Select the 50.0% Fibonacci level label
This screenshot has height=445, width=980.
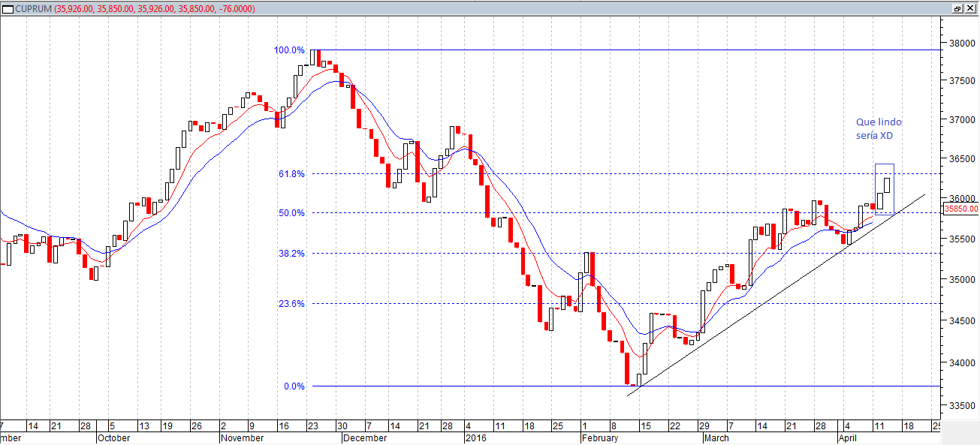click(291, 213)
